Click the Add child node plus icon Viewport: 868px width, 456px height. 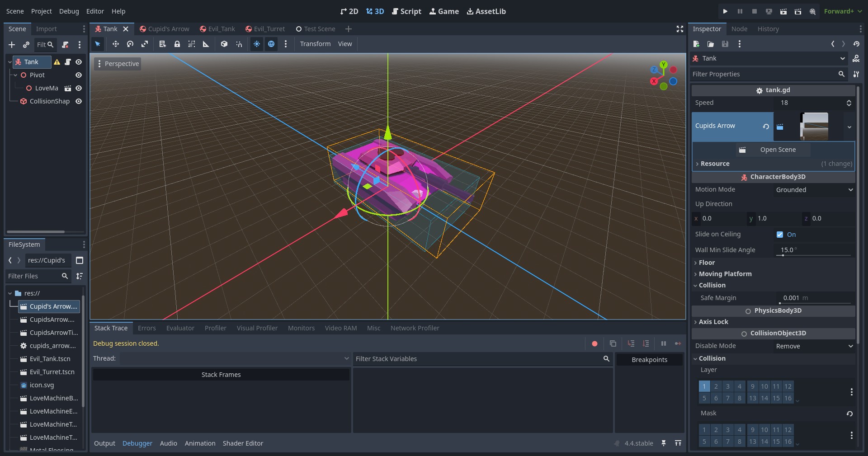coord(12,45)
